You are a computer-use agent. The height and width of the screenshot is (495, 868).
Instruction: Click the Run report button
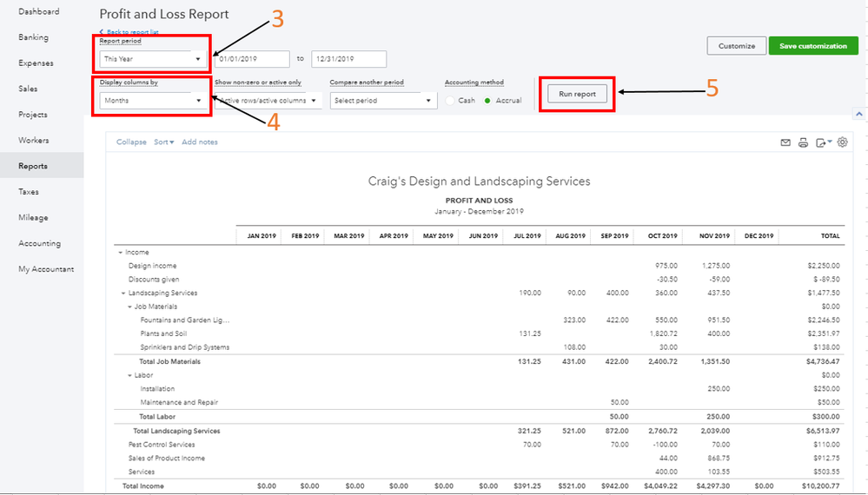577,94
